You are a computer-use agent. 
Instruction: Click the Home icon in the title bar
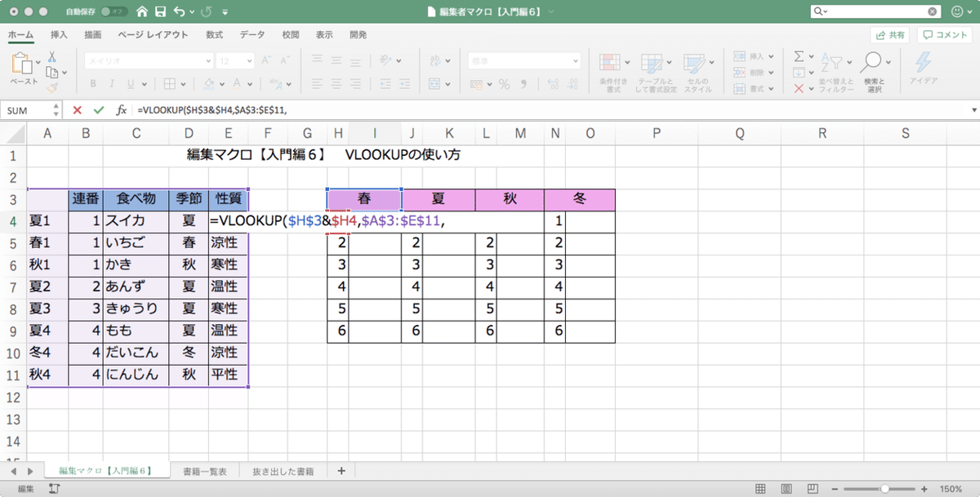point(143,12)
